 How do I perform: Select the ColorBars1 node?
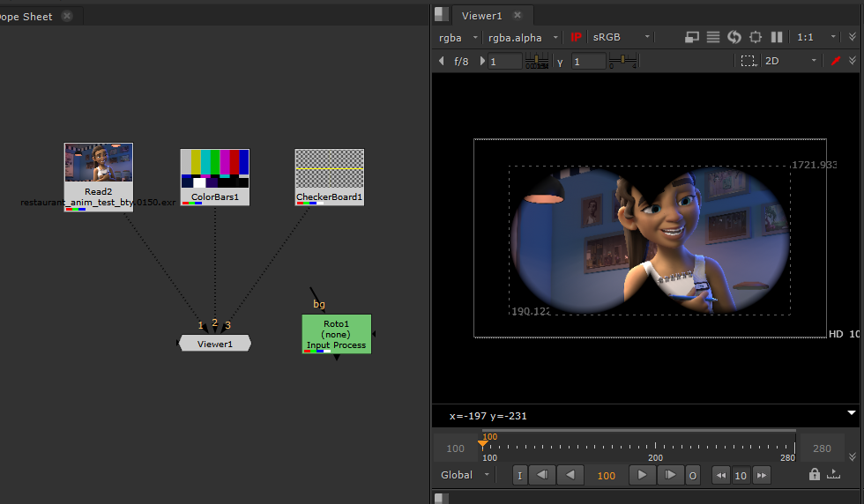(x=215, y=177)
